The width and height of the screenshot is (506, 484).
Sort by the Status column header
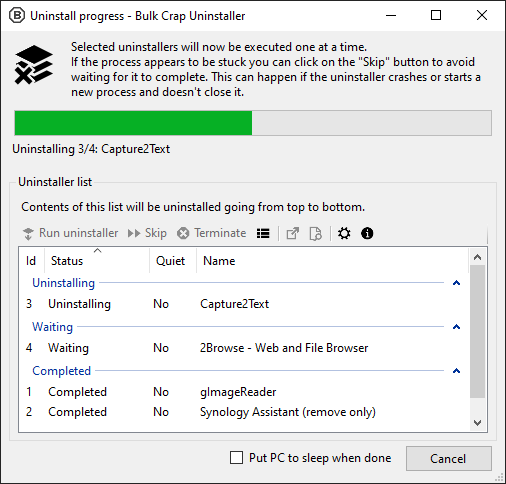[x=97, y=261]
